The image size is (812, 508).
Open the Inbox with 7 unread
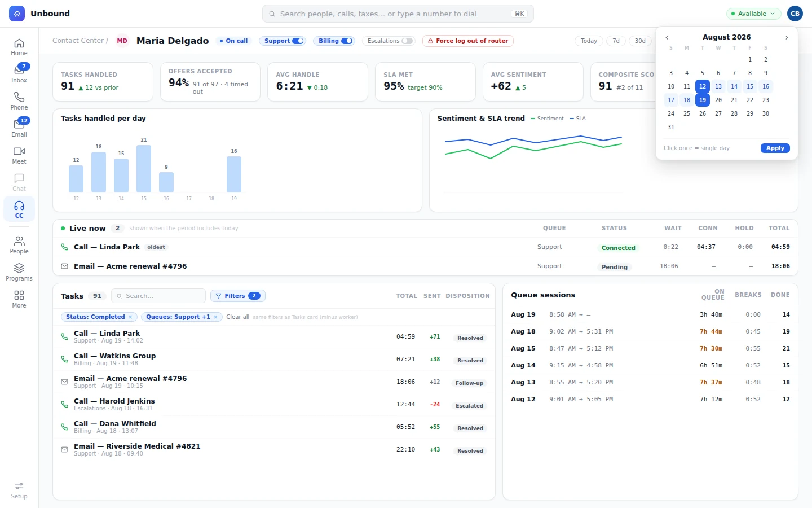(19, 74)
